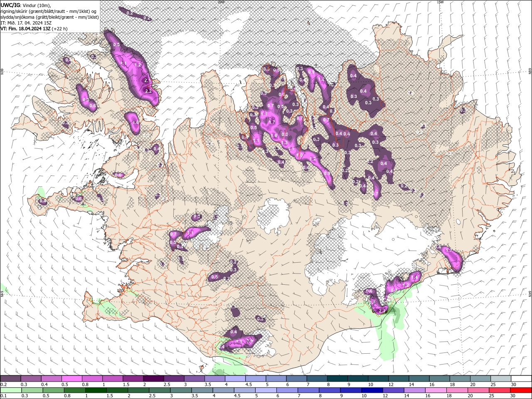Click the '4.5' label in the upper legend scale
The width and height of the screenshot is (532, 399).
pos(249,384)
